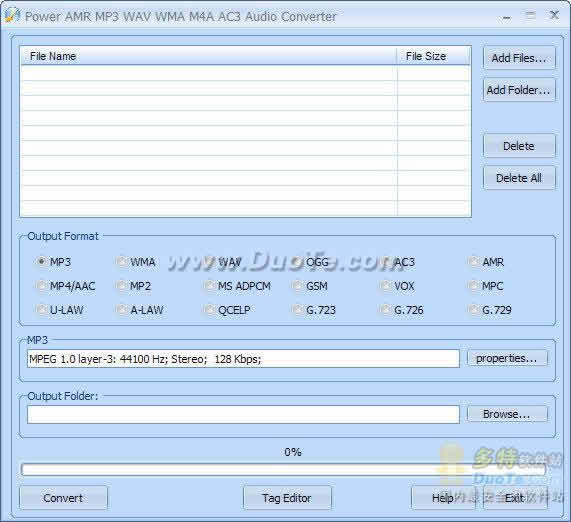Open the Tag Editor
Viewport: 571px width, 522px height.
[x=287, y=498]
